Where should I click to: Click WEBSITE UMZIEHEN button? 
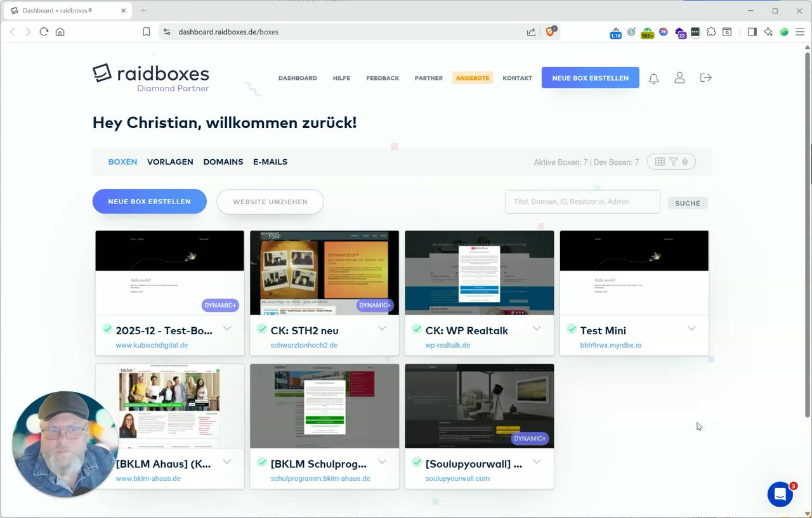[x=270, y=202]
